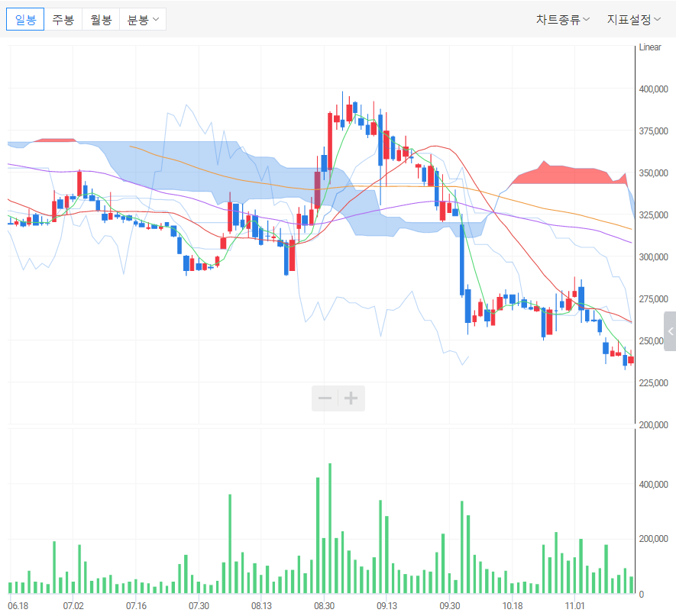676x616 pixels.
Task: Click the 07.16 date axis label
Action: 136,605
